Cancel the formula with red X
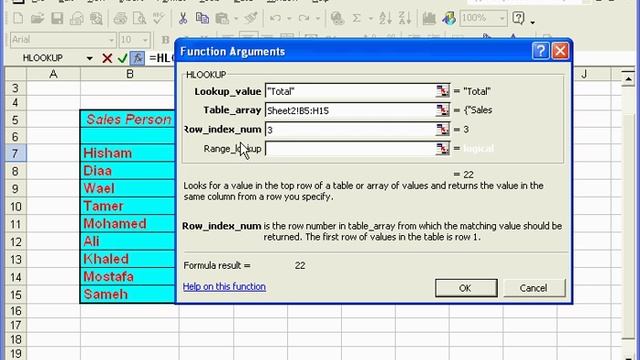The image size is (640, 360). point(107,58)
